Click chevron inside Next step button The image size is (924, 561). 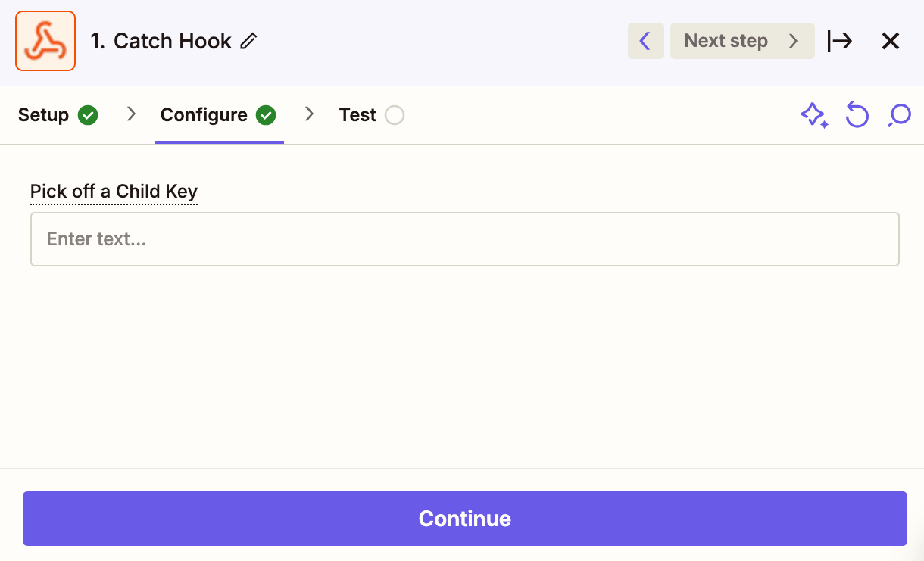[793, 41]
